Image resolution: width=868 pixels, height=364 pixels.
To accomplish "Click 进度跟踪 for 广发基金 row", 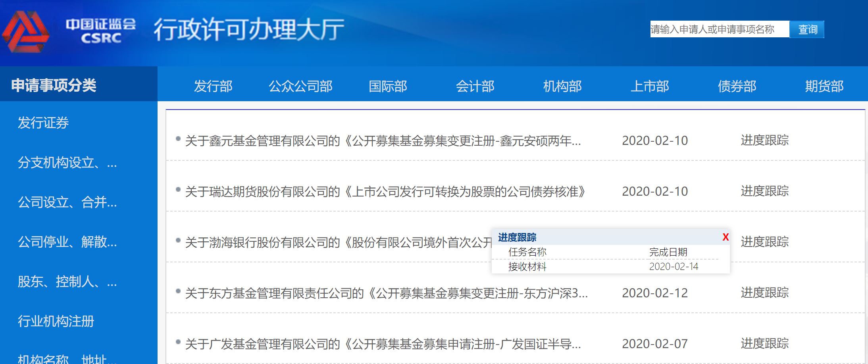I will point(764,343).
